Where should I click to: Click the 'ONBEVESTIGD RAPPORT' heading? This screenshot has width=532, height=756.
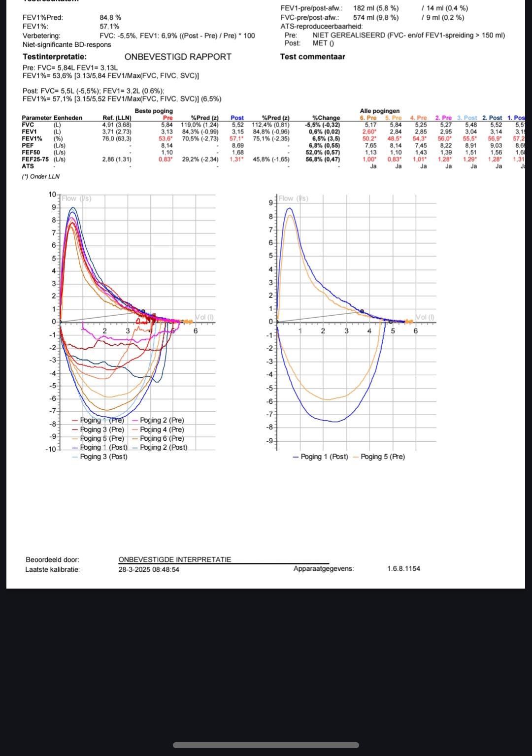pos(178,57)
